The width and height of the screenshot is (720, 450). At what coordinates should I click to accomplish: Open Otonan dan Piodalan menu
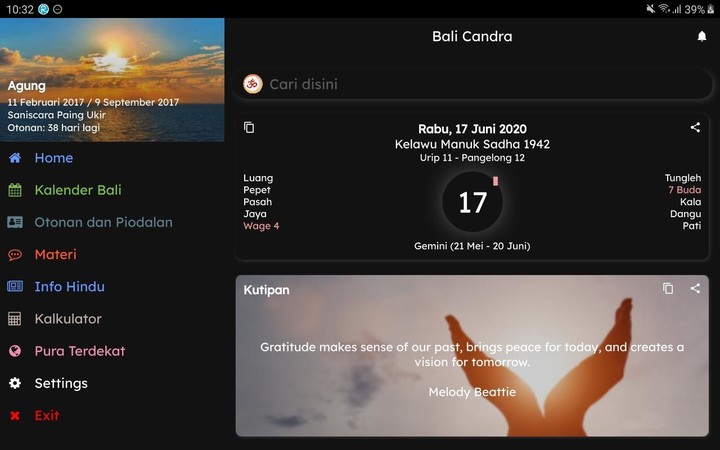pos(90,222)
